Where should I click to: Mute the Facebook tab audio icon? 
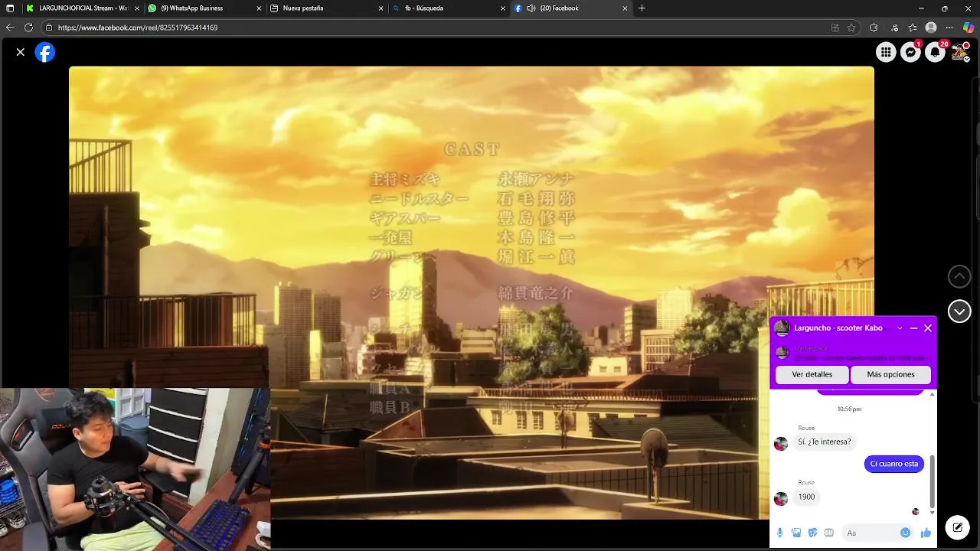pyautogui.click(x=531, y=8)
